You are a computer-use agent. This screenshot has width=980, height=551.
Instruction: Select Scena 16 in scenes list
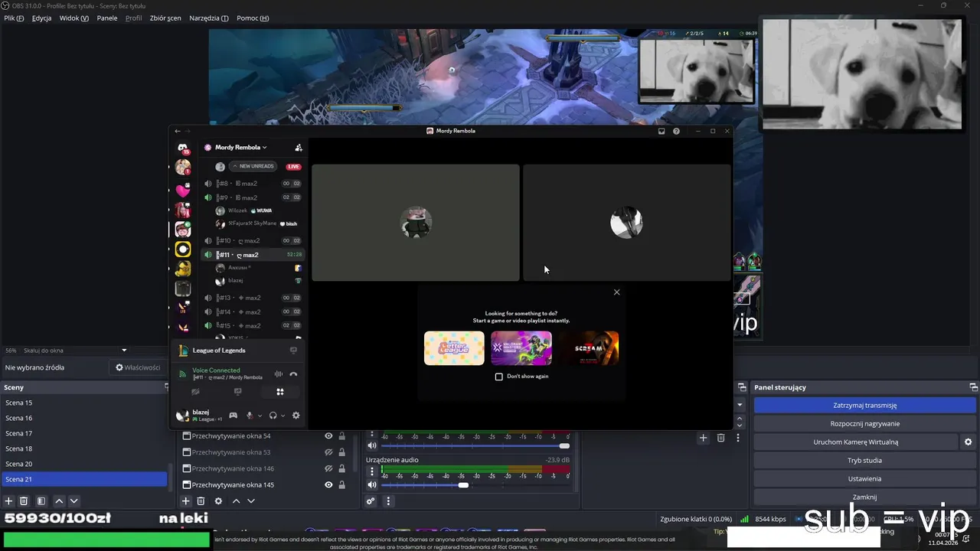coord(83,418)
